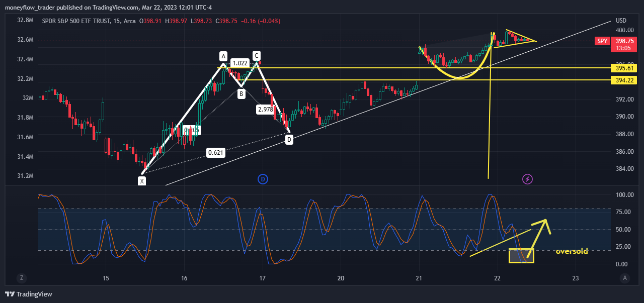Image resolution: width=644 pixels, height=303 pixels.
Task: Open the USD currency selector
Action: coord(621,21)
